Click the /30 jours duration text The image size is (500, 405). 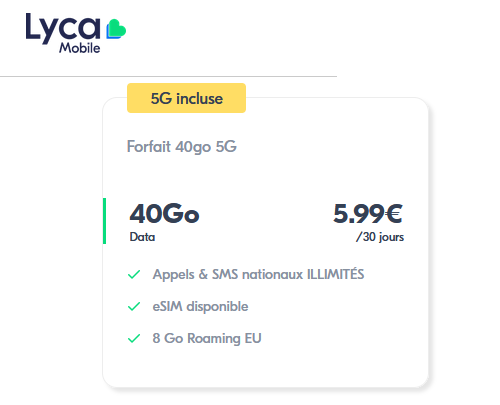[x=380, y=237]
